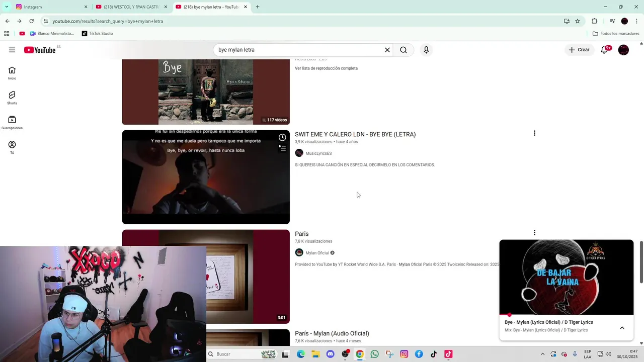Click Mylan Oficial channel avatar
644x362 pixels.
tap(299, 253)
